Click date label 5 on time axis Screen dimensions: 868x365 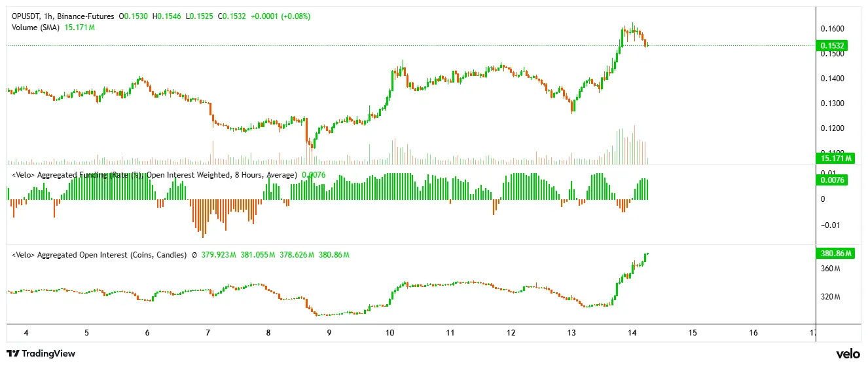coord(86,333)
